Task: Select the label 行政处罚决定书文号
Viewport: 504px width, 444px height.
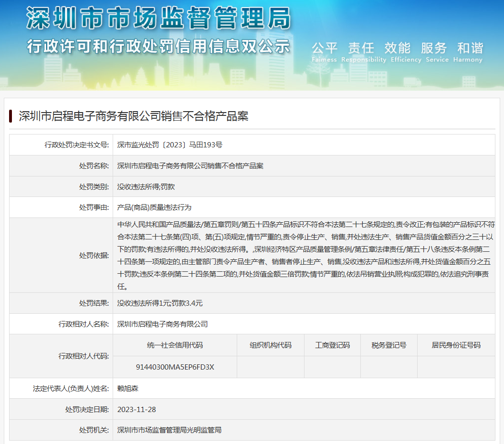Action: 77,145
